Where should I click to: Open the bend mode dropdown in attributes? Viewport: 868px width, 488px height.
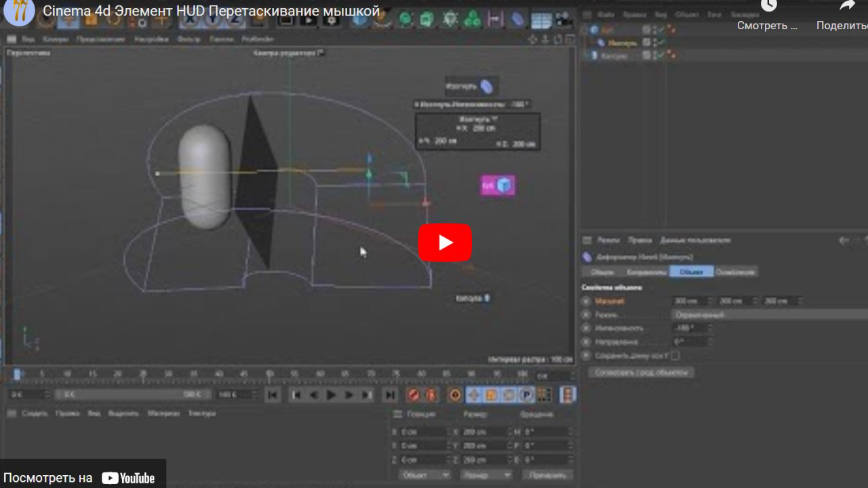[x=769, y=314]
